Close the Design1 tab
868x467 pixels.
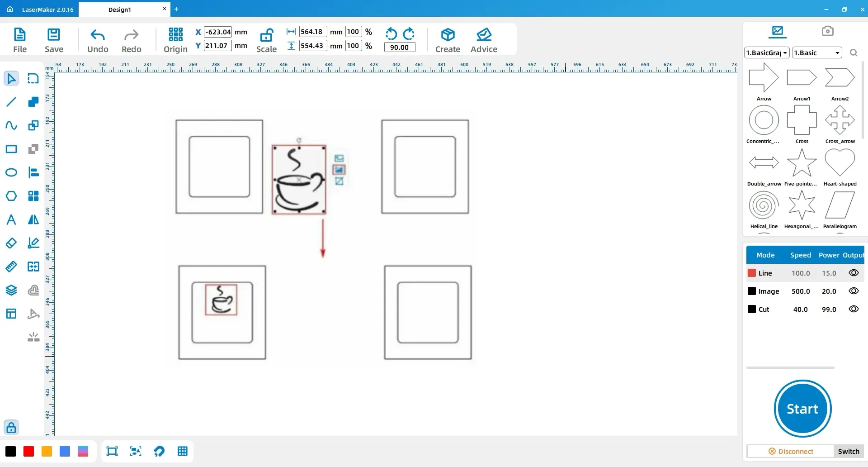click(164, 9)
